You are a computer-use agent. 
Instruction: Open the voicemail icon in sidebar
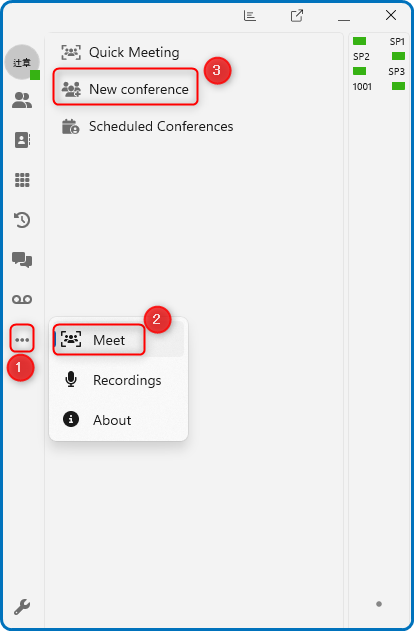[x=22, y=299]
